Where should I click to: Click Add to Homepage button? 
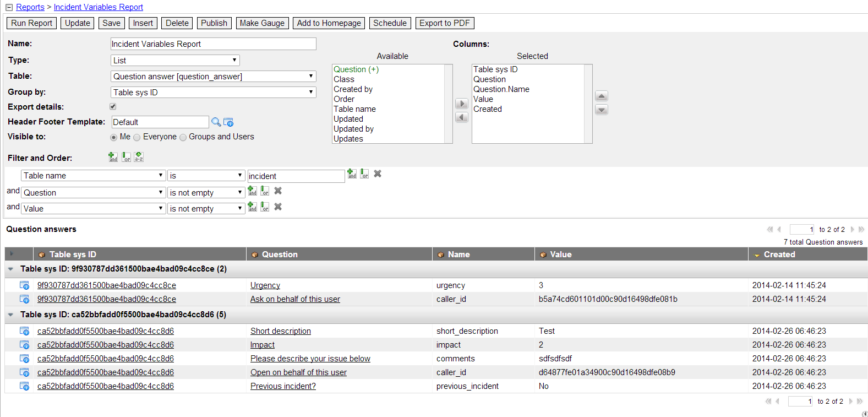click(x=329, y=23)
